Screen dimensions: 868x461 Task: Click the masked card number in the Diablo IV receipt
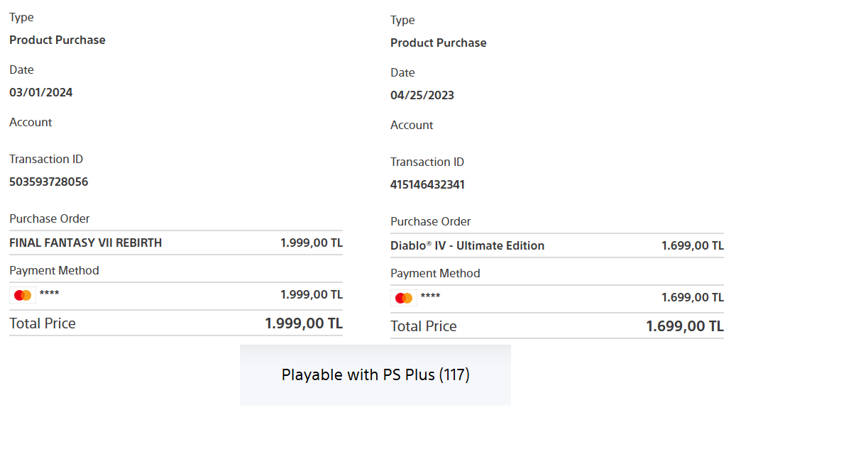pos(431,296)
